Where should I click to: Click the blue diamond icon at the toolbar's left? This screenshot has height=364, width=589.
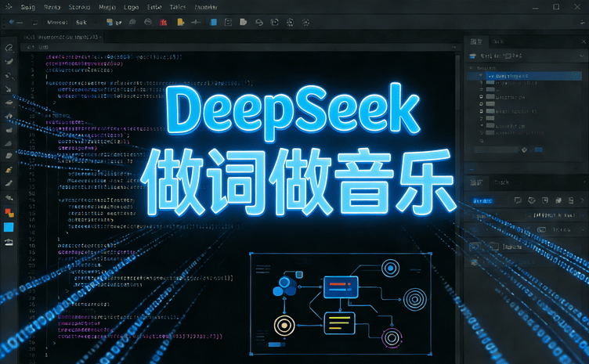click(x=12, y=22)
